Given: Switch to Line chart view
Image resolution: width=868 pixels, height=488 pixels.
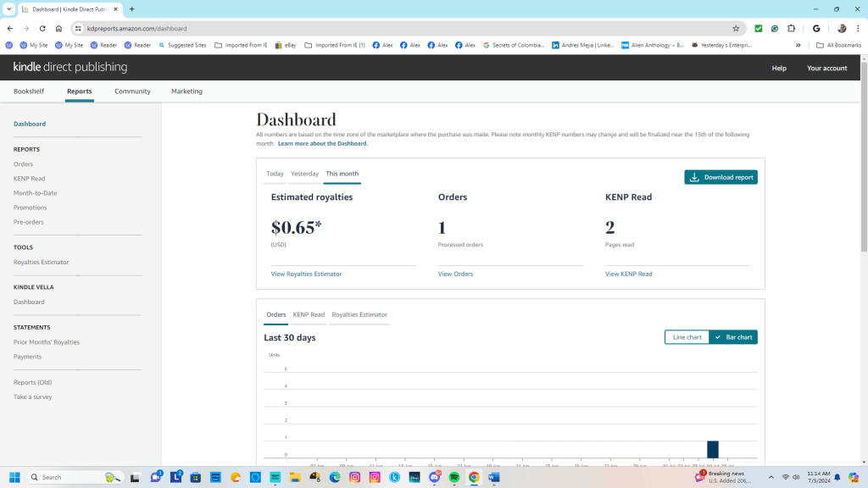Looking at the screenshot, I should pyautogui.click(x=687, y=337).
